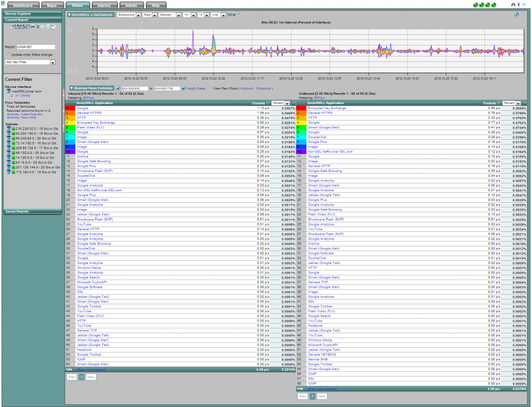Screen dimensions: 532x407
Task: Click the filter arrow icon at inbound table header end
Action: click(x=294, y=102)
